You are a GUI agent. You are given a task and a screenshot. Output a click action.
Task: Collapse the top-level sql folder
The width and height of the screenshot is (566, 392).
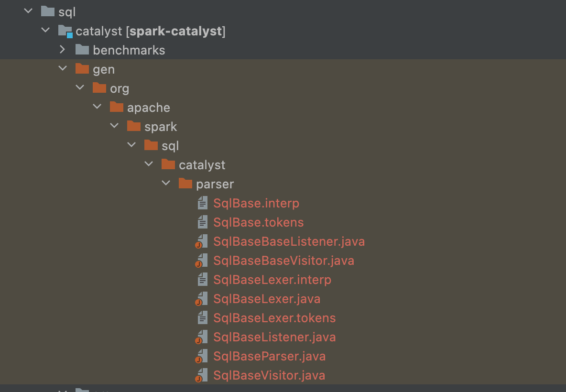click(x=28, y=11)
